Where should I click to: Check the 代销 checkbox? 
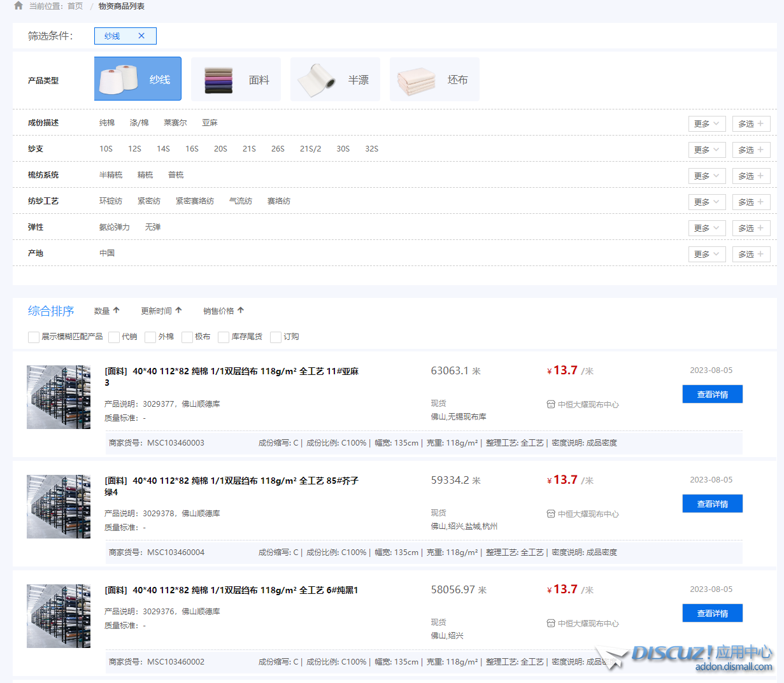114,337
